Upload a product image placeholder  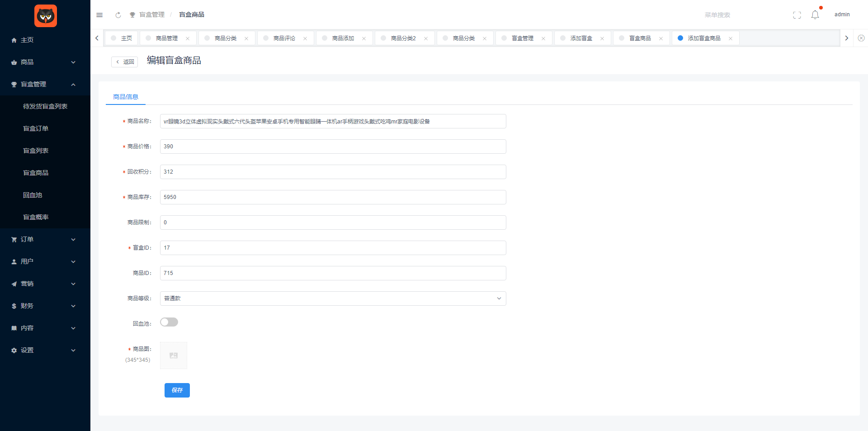174,355
